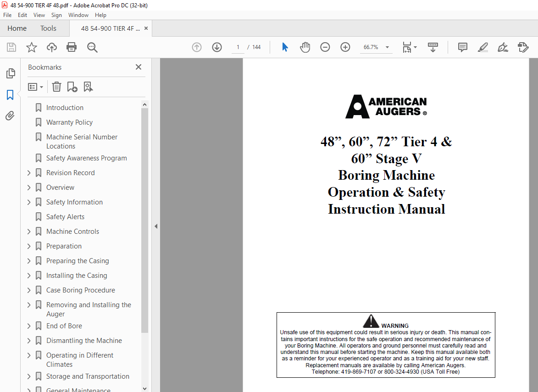Collapse the navigation pane with side arrow
Viewport: 538px width, 392px height.
tap(156, 226)
